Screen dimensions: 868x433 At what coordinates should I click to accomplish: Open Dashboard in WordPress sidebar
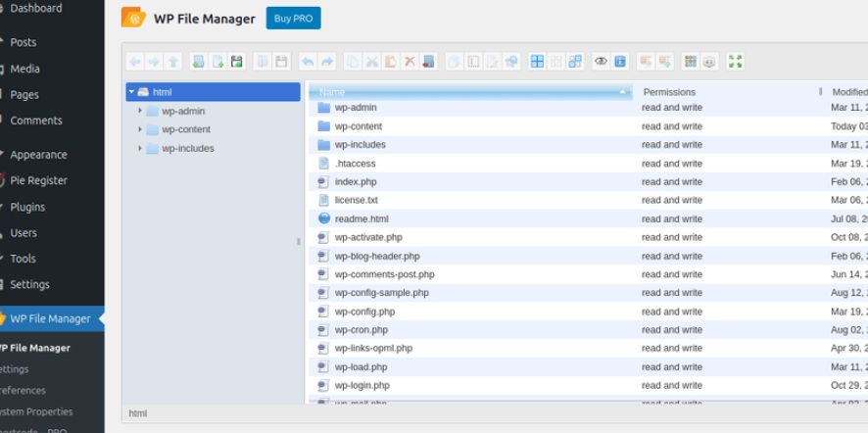[x=36, y=8]
